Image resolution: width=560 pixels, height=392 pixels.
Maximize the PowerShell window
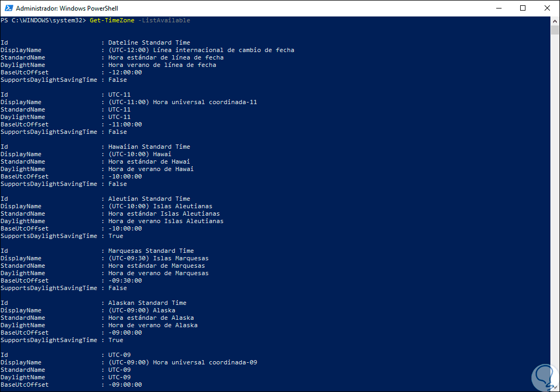click(523, 8)
